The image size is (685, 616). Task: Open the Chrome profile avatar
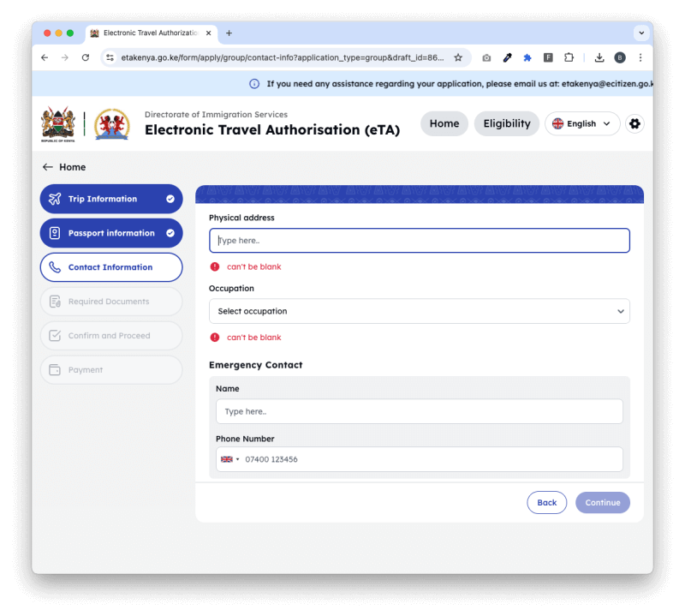[620, 57]
